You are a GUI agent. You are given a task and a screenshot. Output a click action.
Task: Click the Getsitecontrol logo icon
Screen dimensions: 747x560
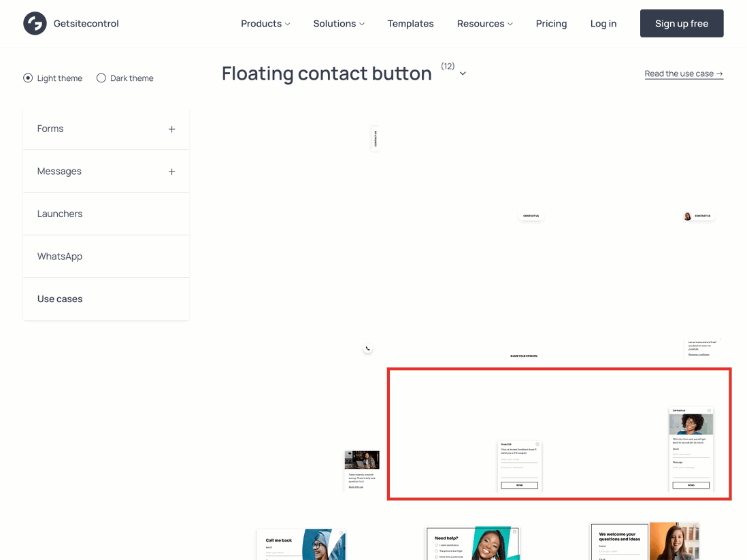pyautogui.click(x=34, y=23)
